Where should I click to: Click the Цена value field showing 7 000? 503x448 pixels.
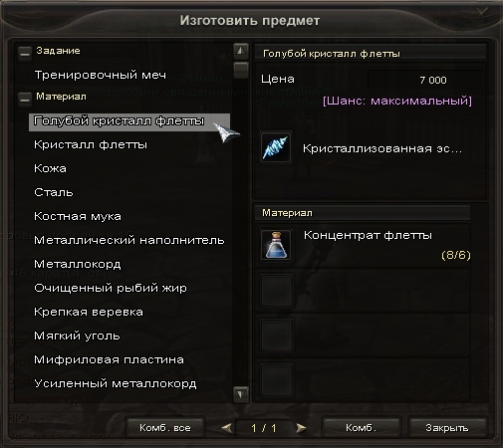point(424,80)
